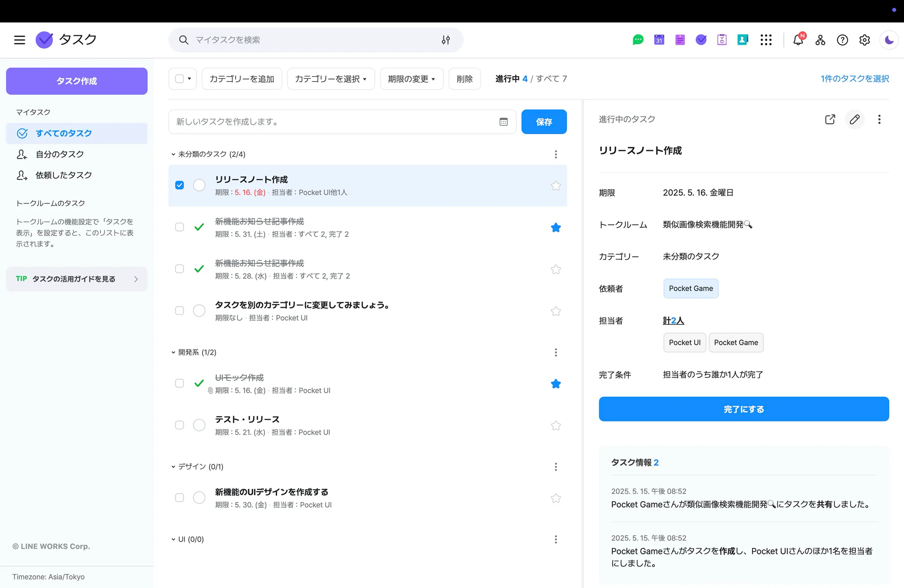Open calendar picker in new task field
This screenshot has height=588, width=904.
click(503, 122)
